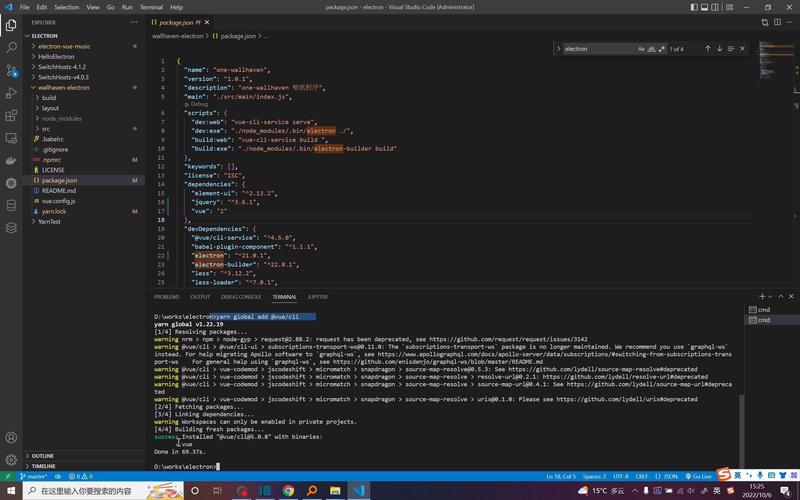Screen dimensions: 800x500
Task: Click the terminal vertical scrollbar
Action: pyautogui.click(x=741, y=429)
